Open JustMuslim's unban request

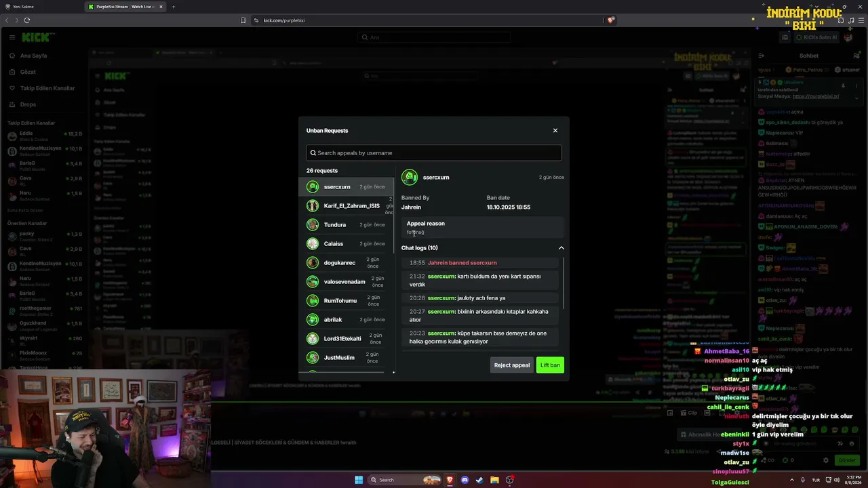click(x=346, y=357)
